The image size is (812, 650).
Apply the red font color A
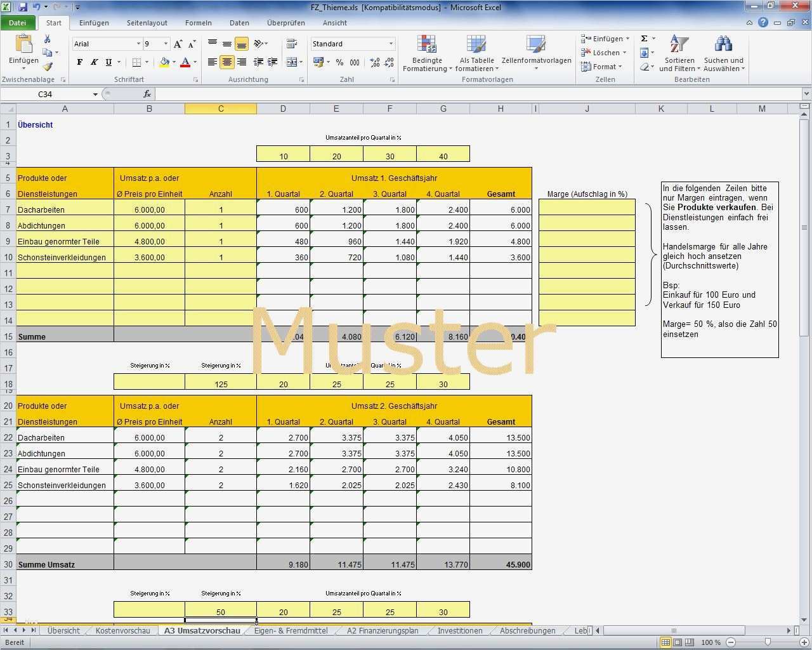click(185, 62)
